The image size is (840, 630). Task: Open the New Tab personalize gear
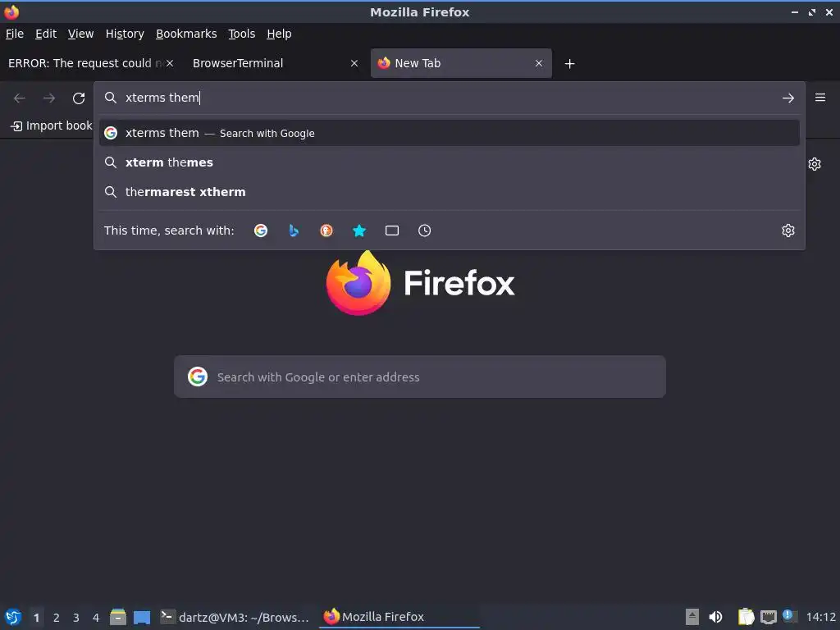coord(815,164)
